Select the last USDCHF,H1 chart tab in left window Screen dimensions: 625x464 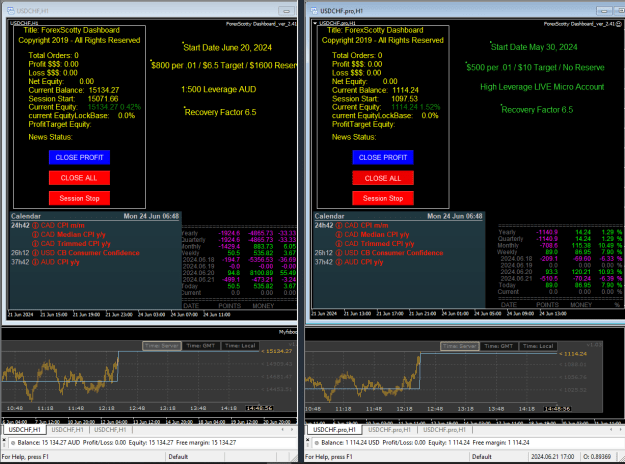[x=110, y=430]
